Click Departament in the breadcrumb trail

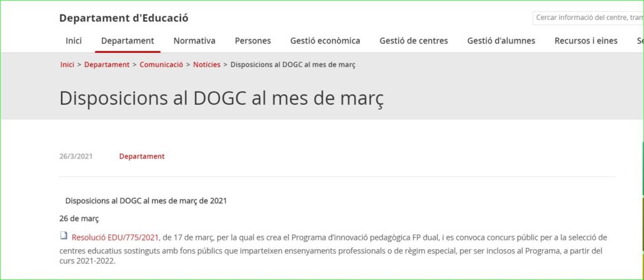point(107,65)
